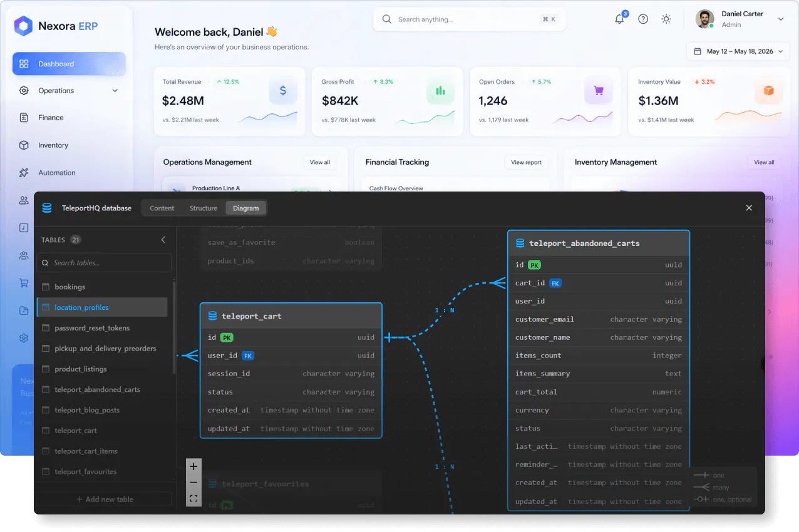Image resolution: width=799 pixels, height=532 pixels.
Task: Switch to the Content tab
Action: pos(162,208)
